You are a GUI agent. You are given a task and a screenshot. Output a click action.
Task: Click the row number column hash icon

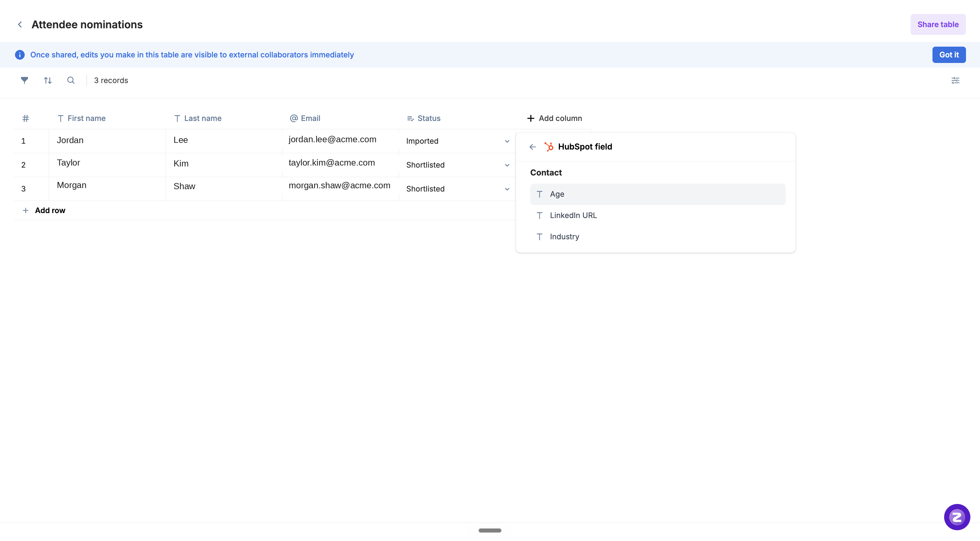25,118
